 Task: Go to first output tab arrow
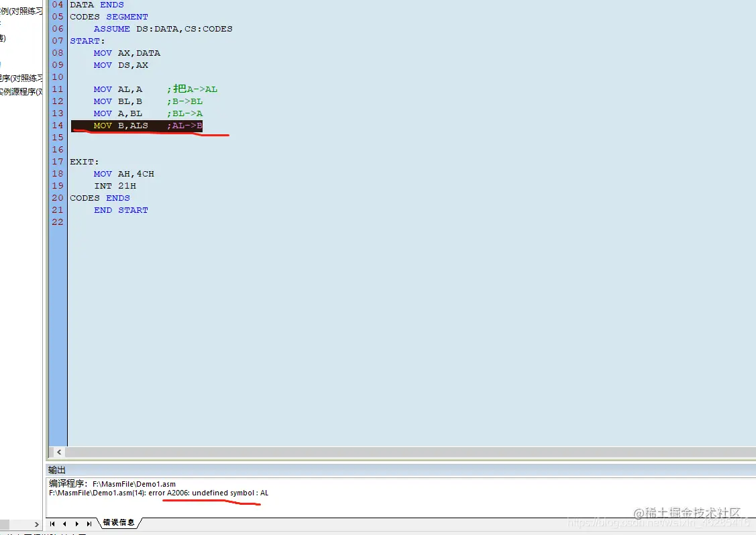[x=52, y=524]
